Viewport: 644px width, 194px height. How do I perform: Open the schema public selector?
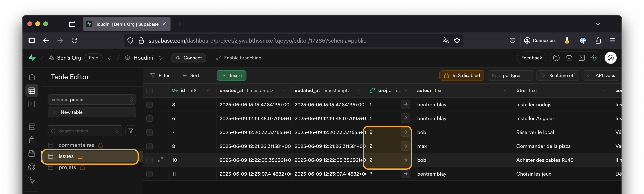tap(92, 99)
